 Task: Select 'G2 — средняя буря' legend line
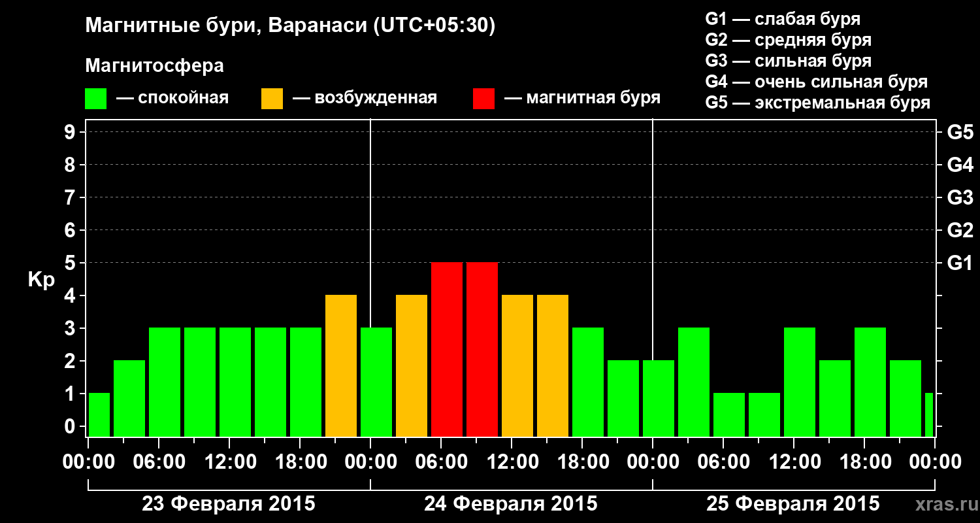click(x=788, y=40)
